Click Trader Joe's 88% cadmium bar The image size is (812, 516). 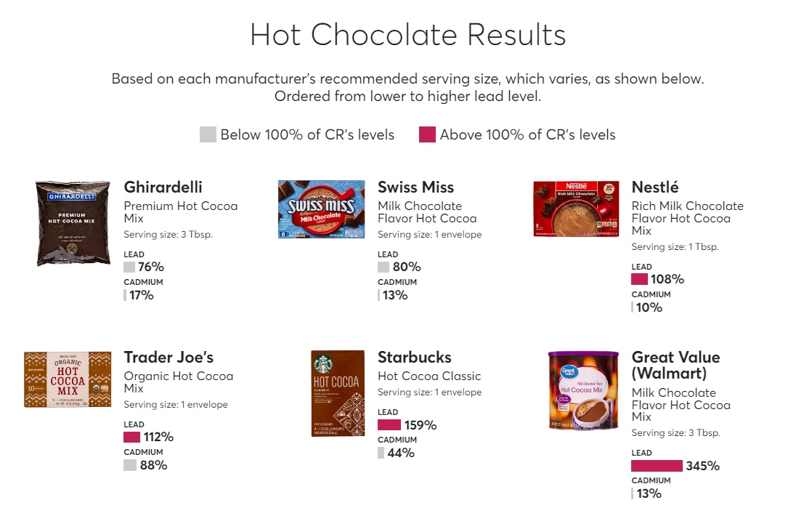coord(130,465)
